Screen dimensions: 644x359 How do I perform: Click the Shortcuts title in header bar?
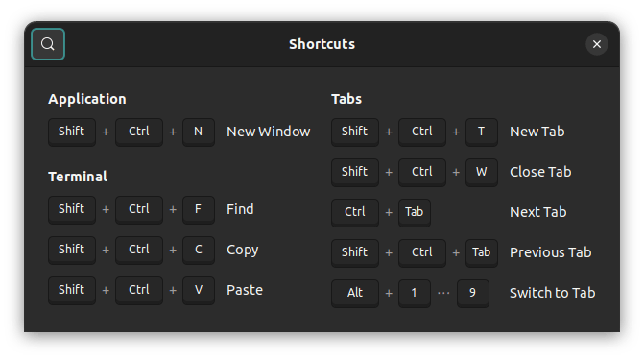click(x=322, y=44)
